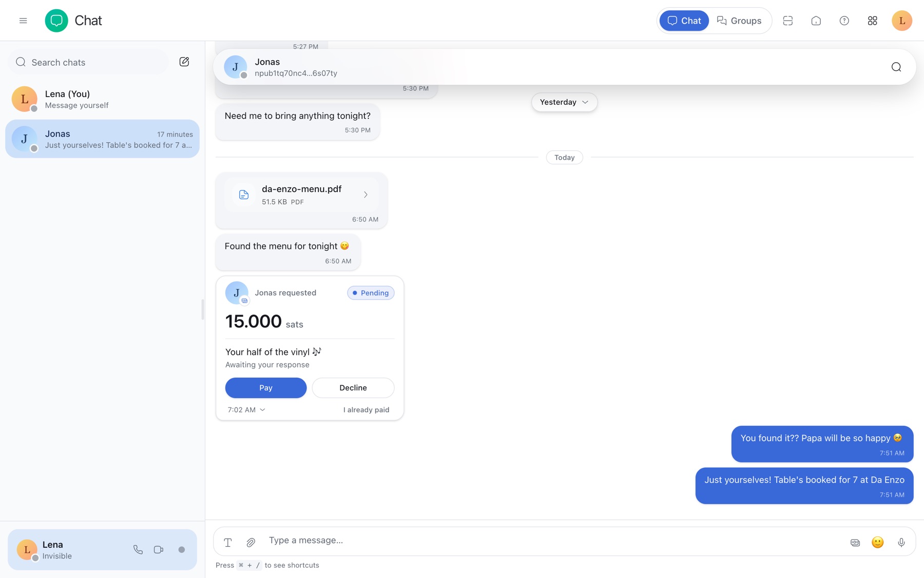
Task: Click the green Chat logo icon
Action: [x=56, y=21]
